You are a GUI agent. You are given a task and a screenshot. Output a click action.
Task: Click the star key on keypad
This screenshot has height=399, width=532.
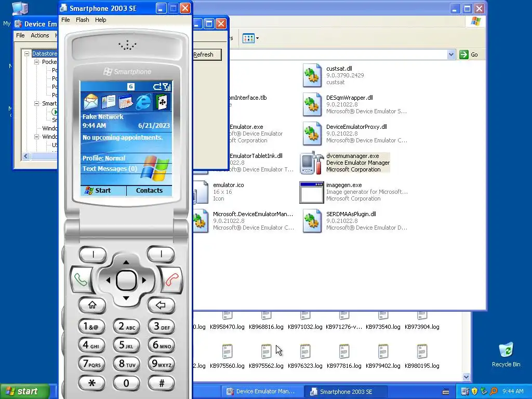91,383
